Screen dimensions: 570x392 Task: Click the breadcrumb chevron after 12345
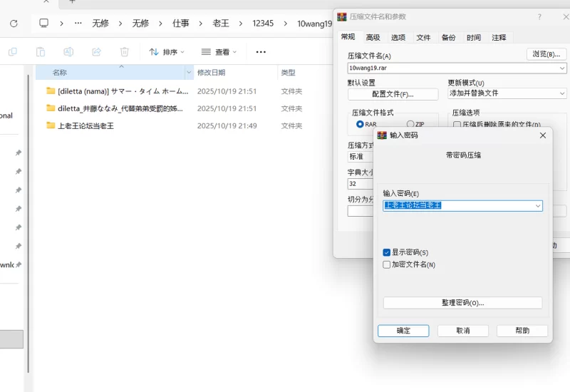click(286, 24)
